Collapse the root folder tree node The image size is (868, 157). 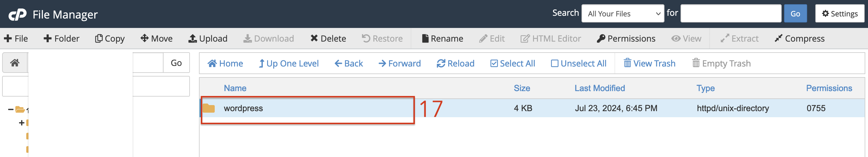coord(11,109)
